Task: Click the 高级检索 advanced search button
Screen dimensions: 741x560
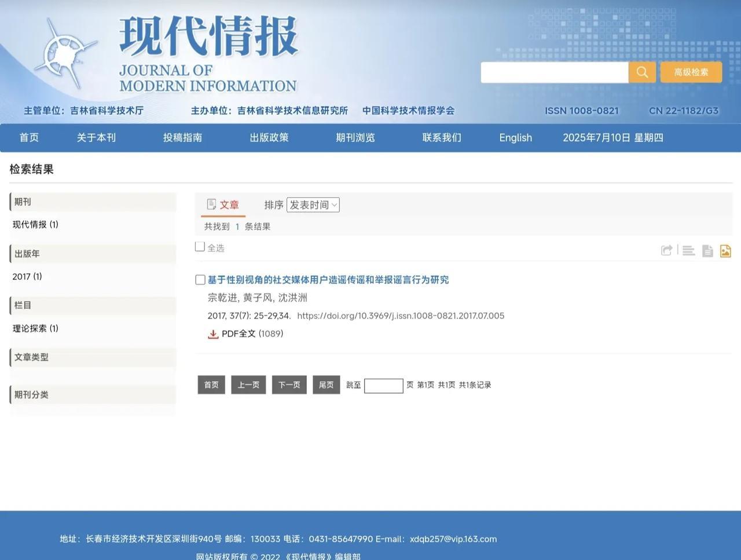Action: pyautogui.click(x=691, y=72)
